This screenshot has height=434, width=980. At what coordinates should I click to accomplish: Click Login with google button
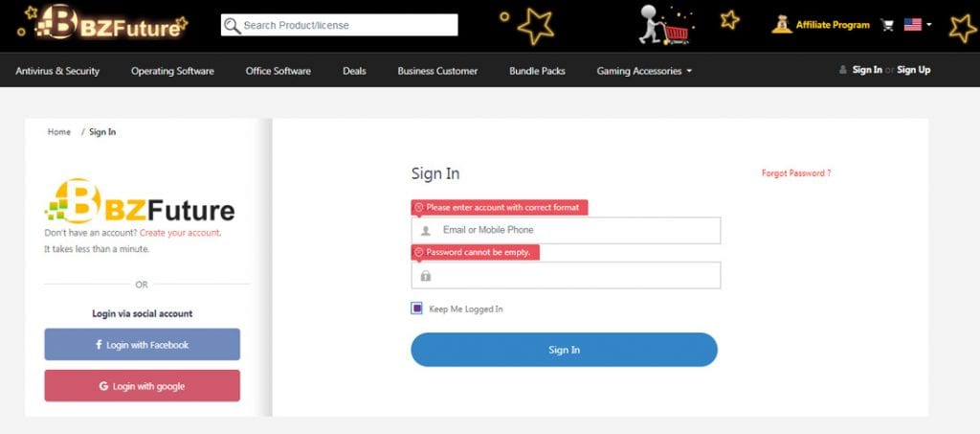pos(142,386)
